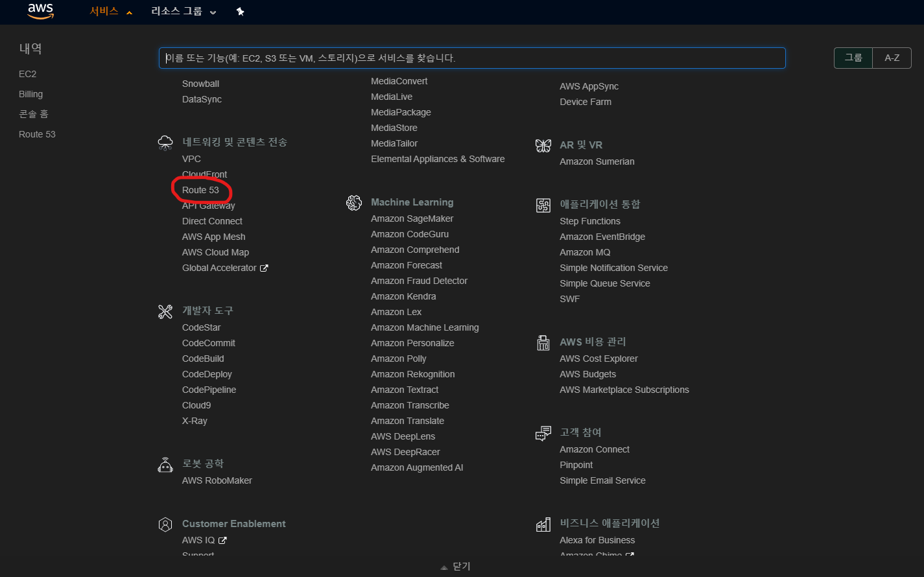Open Amazon Sumerian
Viewport: 924px width, 577px height.
coord(597,161)
